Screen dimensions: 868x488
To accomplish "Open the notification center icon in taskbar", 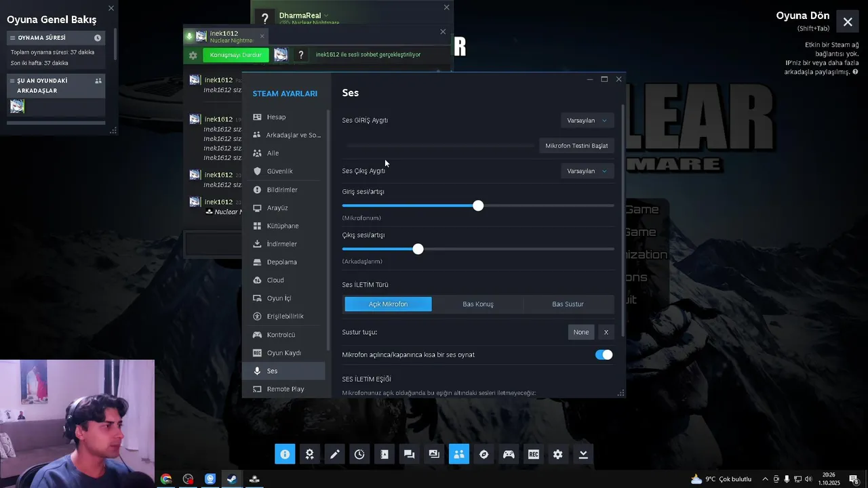I will (x=854, y=479).
